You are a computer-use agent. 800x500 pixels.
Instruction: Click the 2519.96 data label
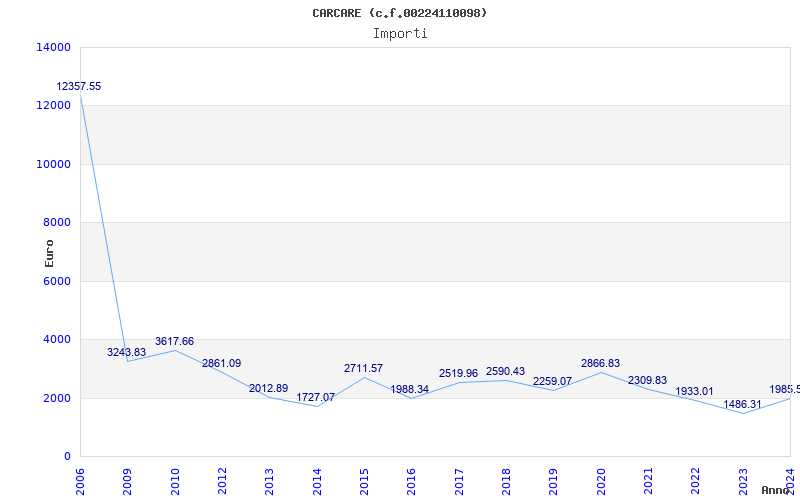pyautogui.click(x=458, y=373)
